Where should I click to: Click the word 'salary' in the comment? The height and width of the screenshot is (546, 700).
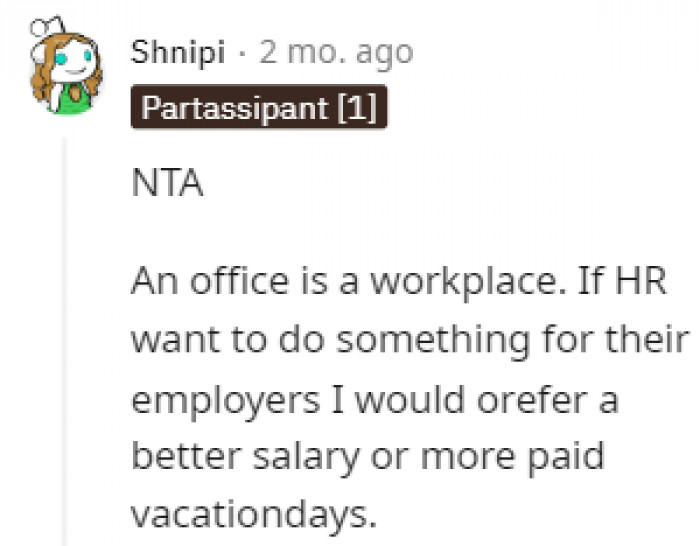pos(306,457)
